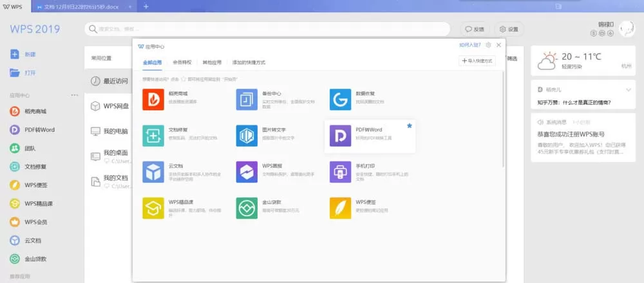
Task: Switch to 添加的快捷方式 tab
Action: (x=249, y=63)
